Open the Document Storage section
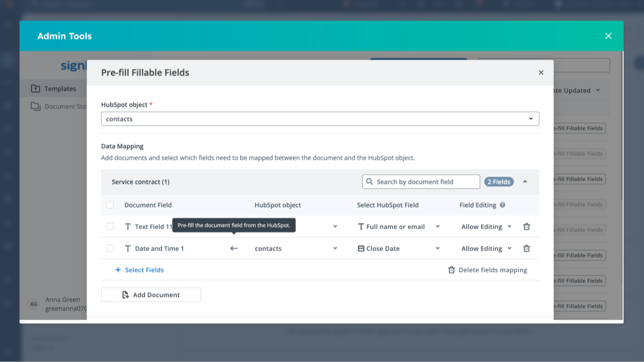 tap(64, 106)
